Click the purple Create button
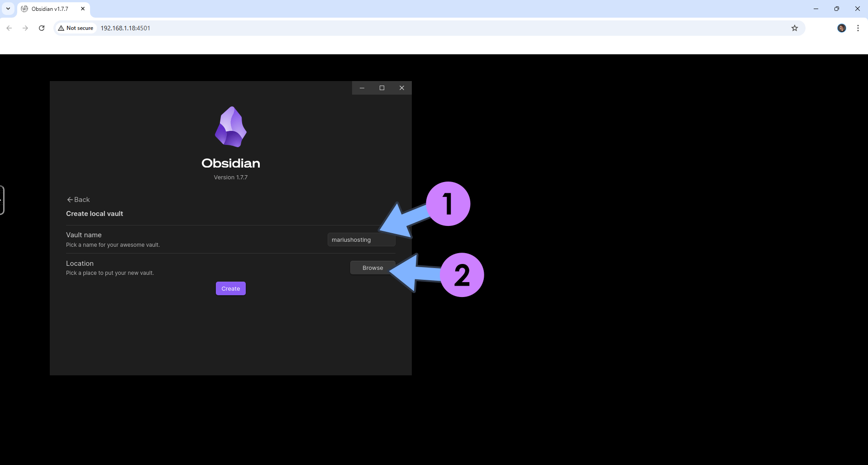Screen dimensions: 868x465 [231, 289]
